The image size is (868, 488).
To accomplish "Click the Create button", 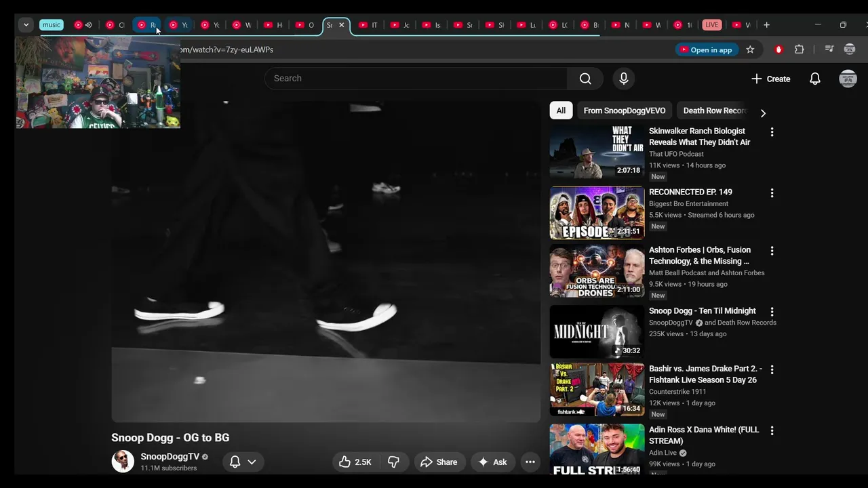I will tap(770, 79).
